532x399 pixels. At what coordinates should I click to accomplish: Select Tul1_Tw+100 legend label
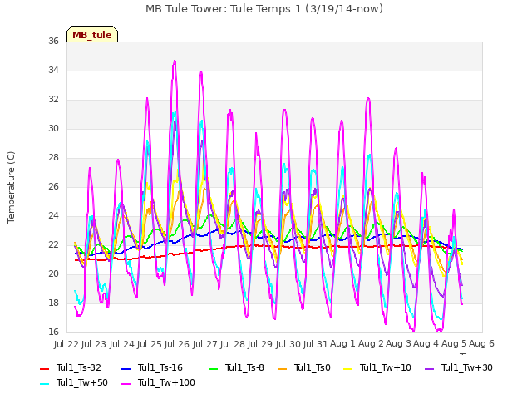pyautogui.click(x=166, y=382)
